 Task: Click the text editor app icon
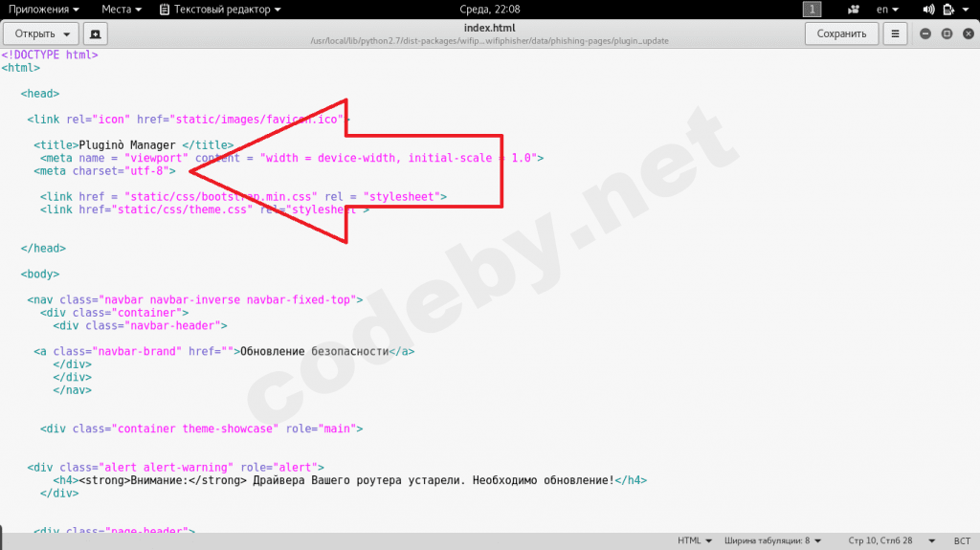[x=165, y=10]
